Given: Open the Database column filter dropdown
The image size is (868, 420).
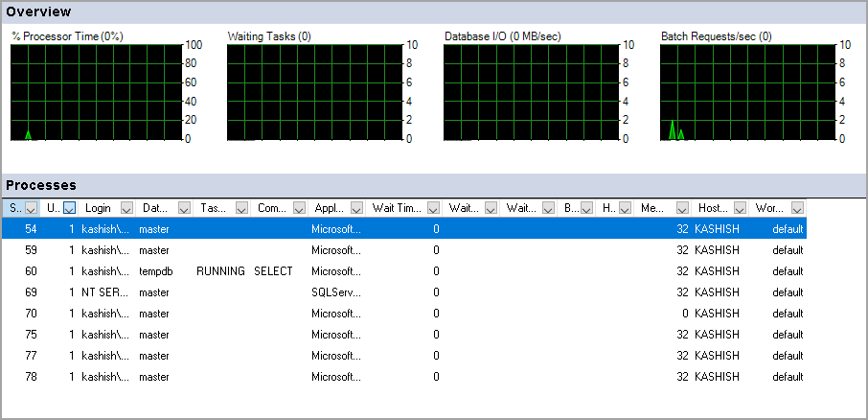Looking at the screenshot, I should [184, 208].
